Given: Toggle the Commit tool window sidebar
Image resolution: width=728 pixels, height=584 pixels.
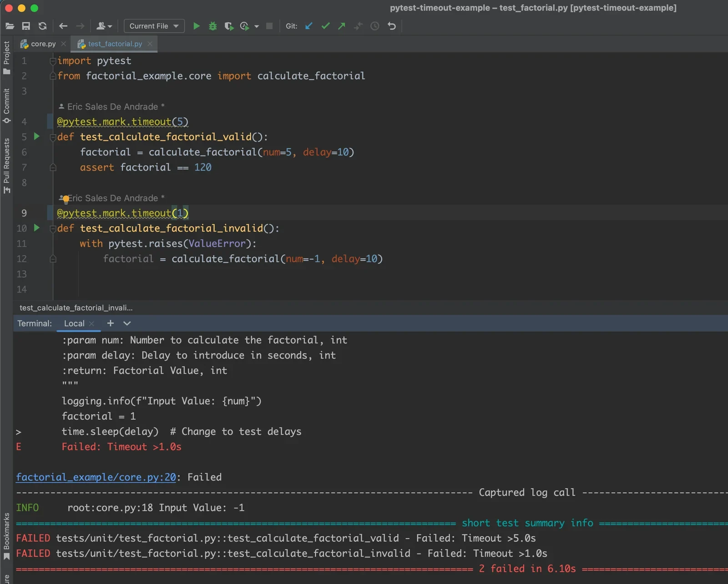Looking at the screenshot, I should point(6,106).
